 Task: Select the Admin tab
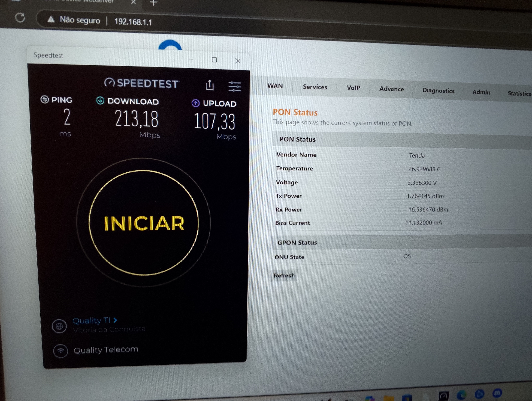click(x=481, y=92)
